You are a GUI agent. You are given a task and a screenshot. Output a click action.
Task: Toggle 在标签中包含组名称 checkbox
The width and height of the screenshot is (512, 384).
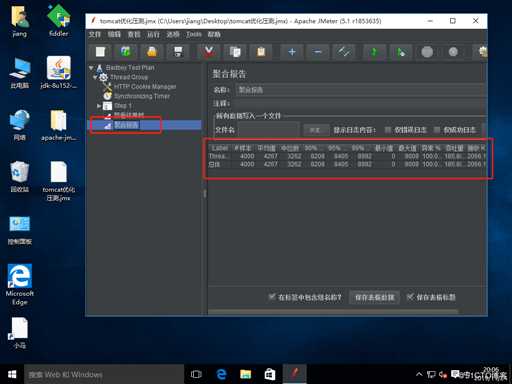[272, 297]
